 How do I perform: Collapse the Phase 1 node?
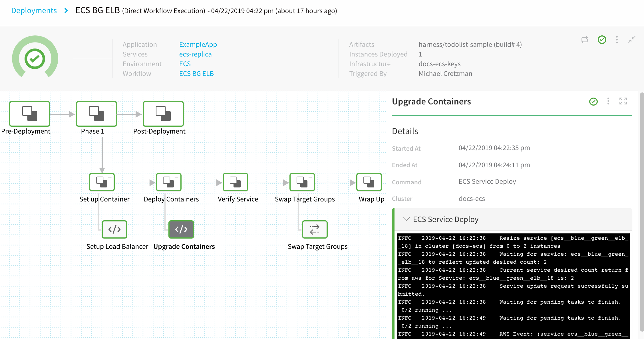112,106
